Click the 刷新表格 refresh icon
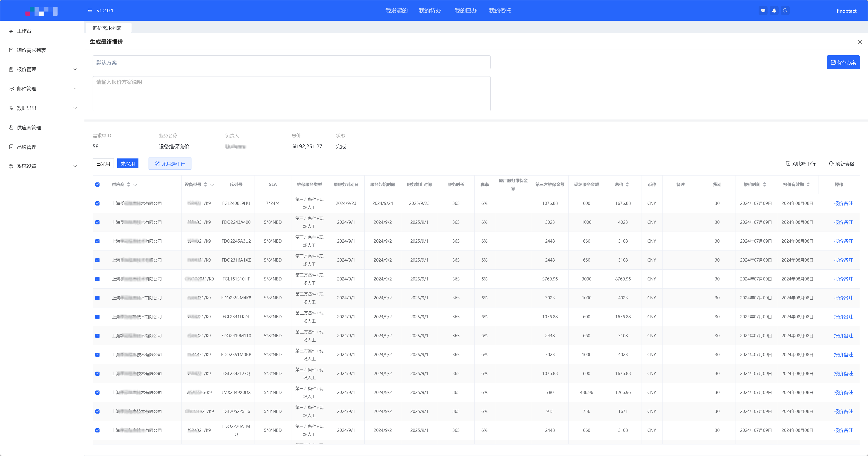The height and width of the screenshot is (456, 868). [831, 164]
